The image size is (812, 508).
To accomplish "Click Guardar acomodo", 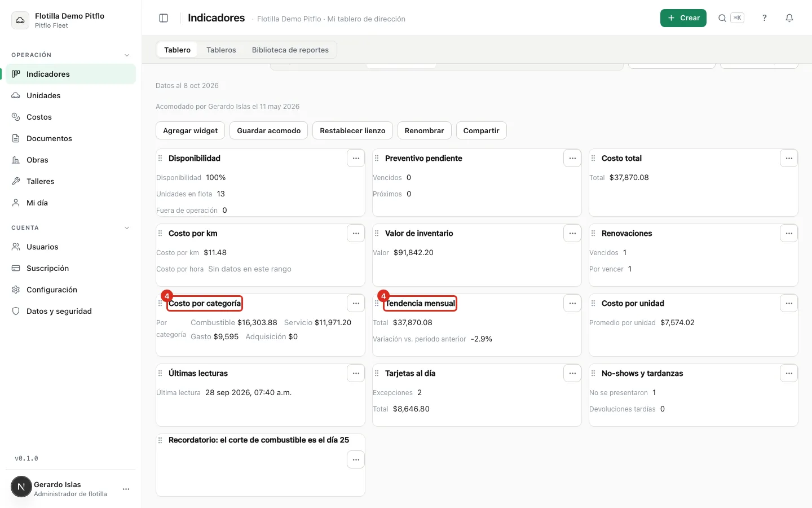I will (x=269, y=130).
